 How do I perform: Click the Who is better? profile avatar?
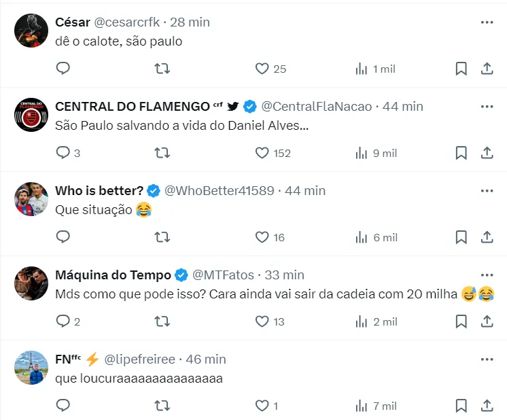pos(31,199)
